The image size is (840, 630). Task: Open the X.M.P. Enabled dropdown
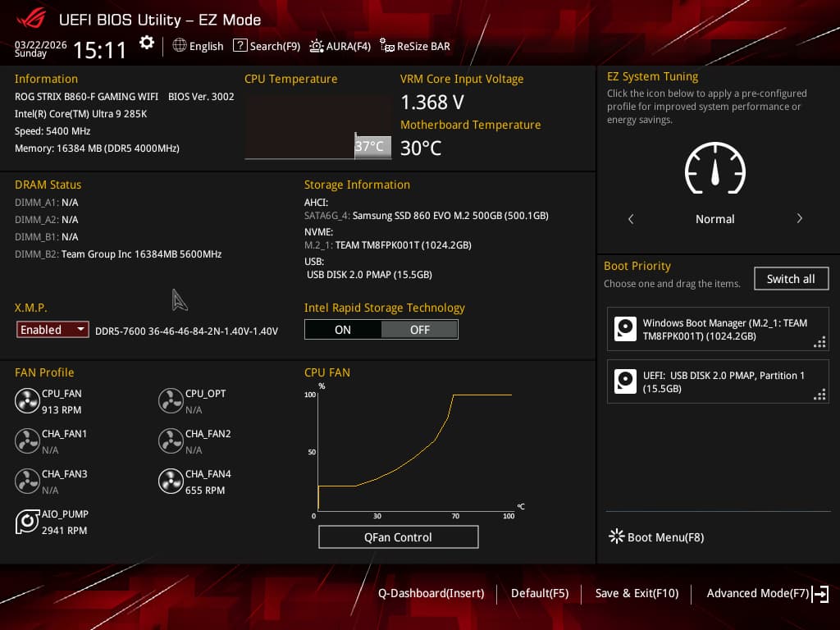click(52, 330)
